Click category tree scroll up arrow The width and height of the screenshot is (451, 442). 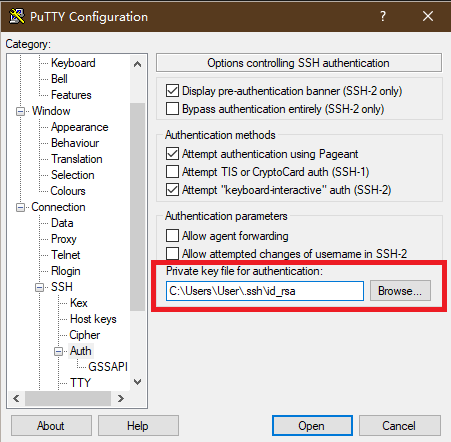pyautogui.click(x=137, y=64)
